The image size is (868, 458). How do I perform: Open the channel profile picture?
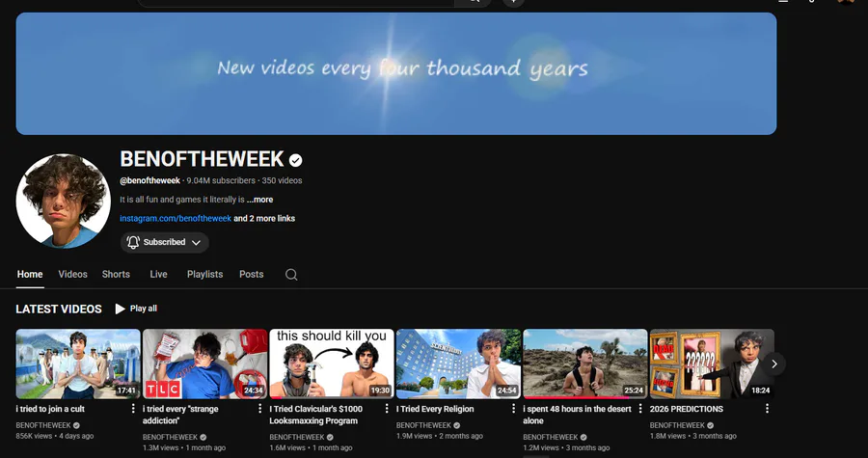[63, 202]
